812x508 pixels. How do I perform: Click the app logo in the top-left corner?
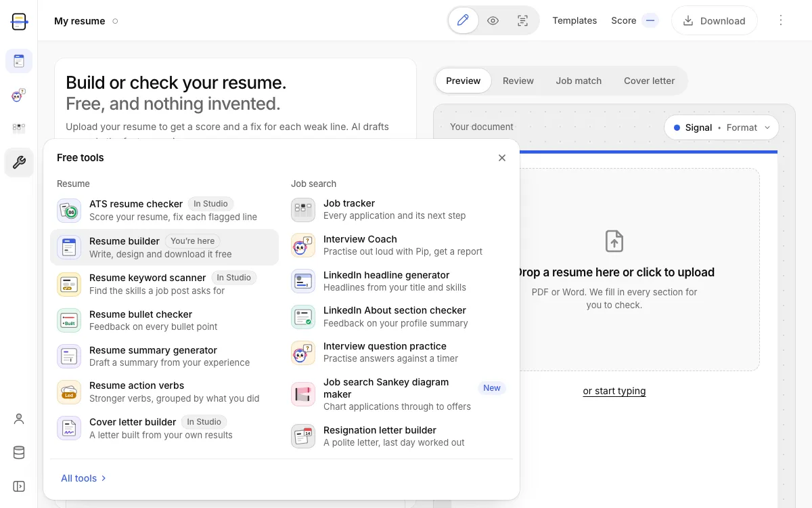coord(19,21)
